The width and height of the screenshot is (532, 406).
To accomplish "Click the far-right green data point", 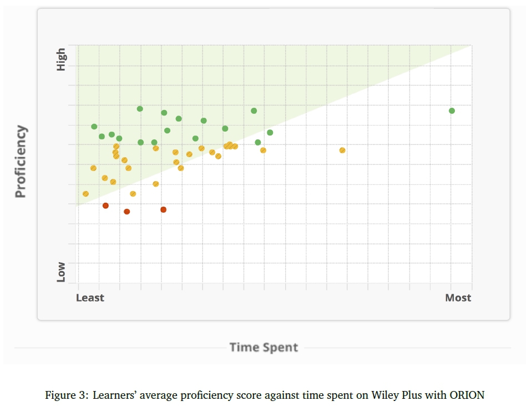I will [452, 111].
